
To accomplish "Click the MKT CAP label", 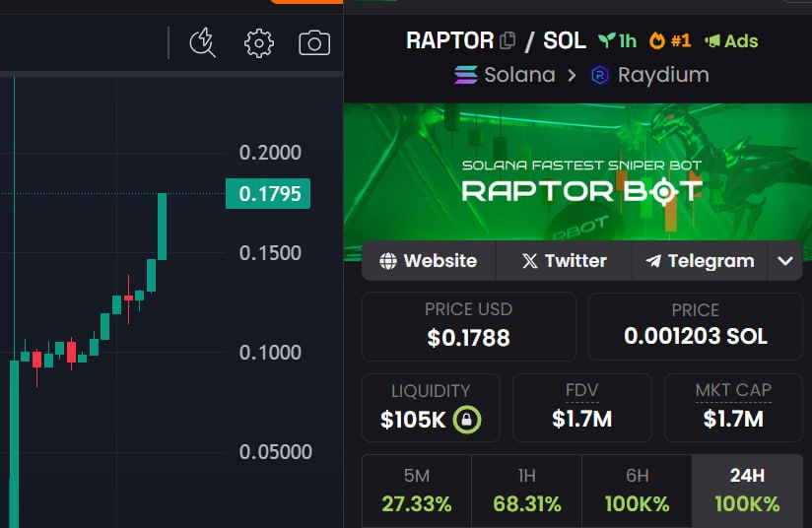I will coord(733,390).
